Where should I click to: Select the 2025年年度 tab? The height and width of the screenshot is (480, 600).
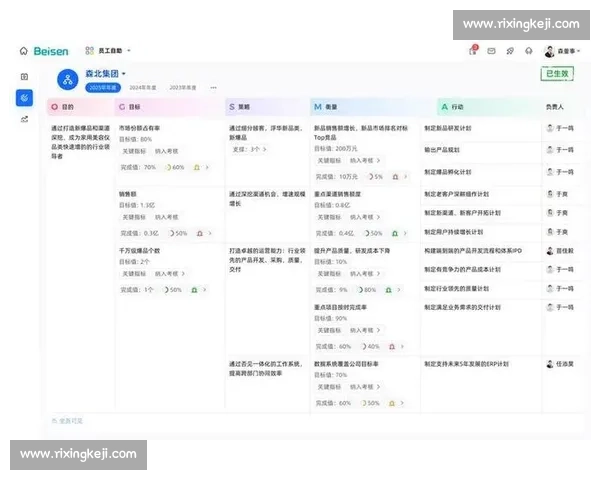pos(103,88)
